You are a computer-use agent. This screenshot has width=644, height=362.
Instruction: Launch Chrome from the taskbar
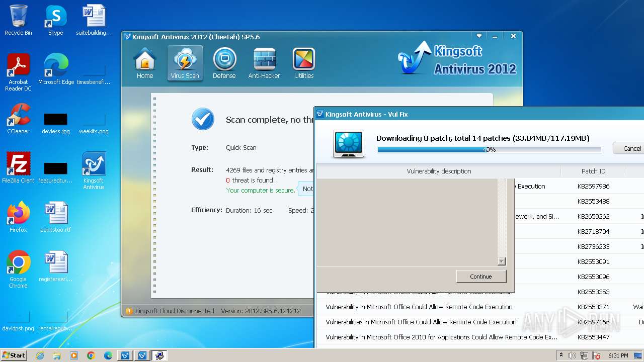point(91,355)
